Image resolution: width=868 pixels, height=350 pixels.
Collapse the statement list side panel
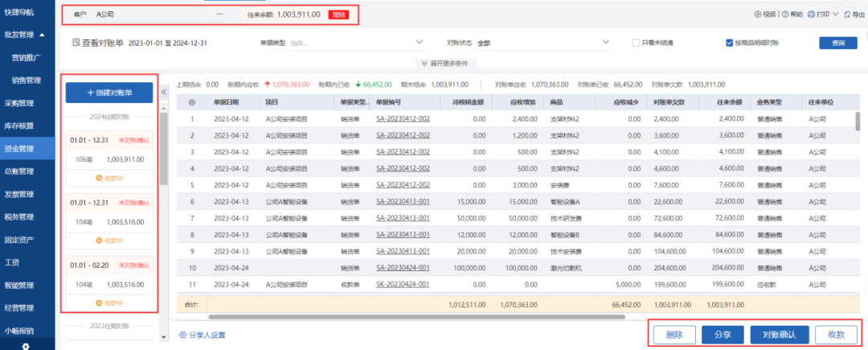pos(164,93)
